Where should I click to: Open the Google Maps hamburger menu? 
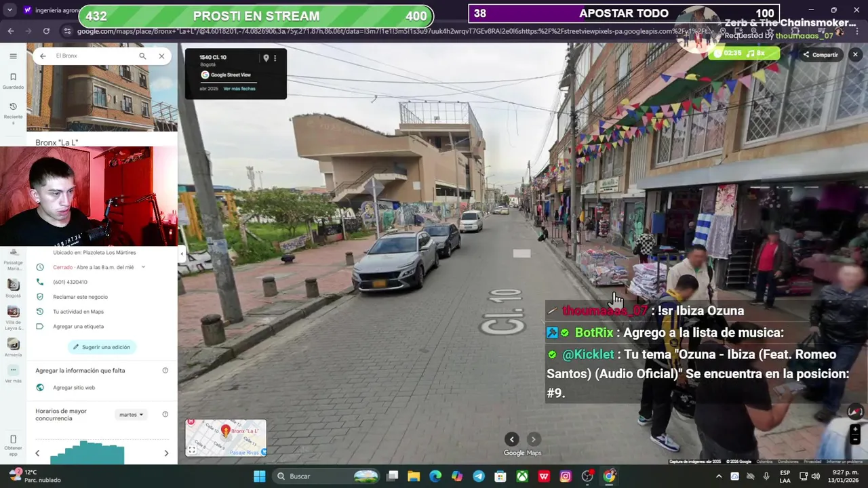tap(13, 56)
